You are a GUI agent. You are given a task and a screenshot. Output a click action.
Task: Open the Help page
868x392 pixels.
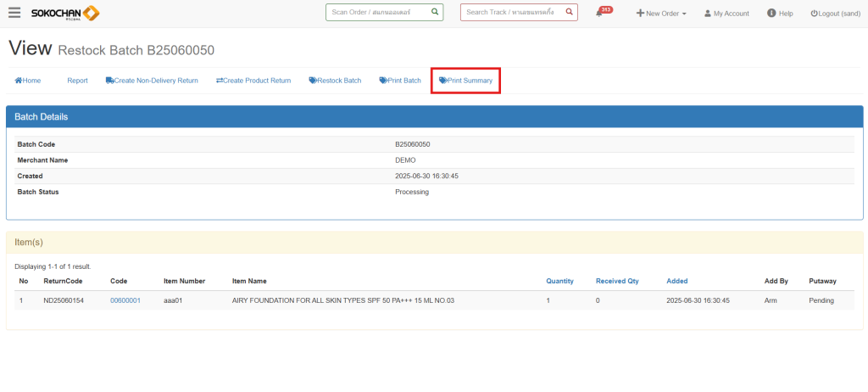tap(780, 14)
